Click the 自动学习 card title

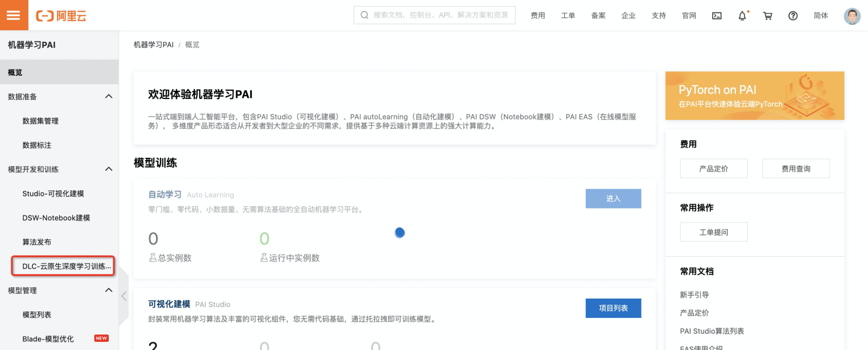[165, 195]
